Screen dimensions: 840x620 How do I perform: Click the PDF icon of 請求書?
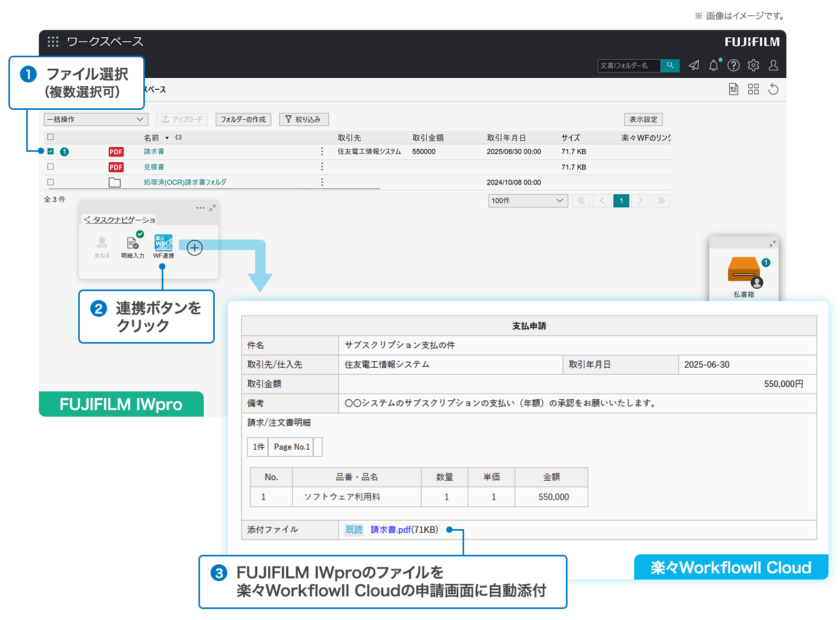tap(116, 152)
